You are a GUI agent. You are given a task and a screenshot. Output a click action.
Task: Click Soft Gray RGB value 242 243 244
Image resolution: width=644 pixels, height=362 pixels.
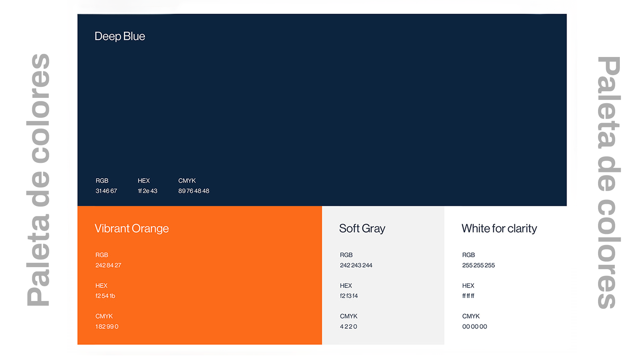[x=356, y=265]
